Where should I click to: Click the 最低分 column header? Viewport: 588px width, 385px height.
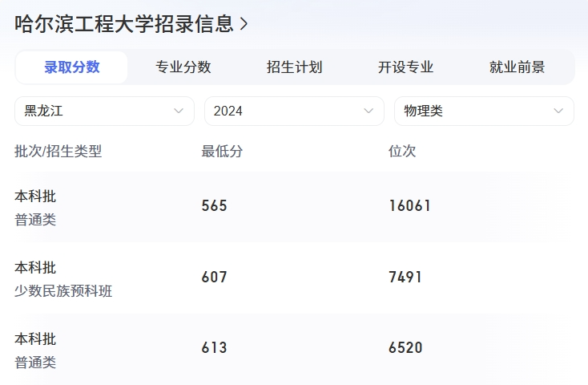click(222, 152)
